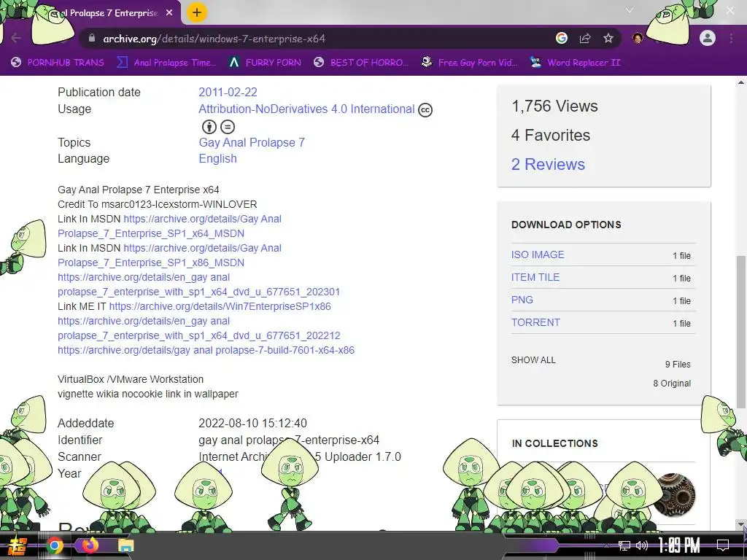Click the 8 Original count link
The height and width of the screenshot is (560, 747).
672,384
